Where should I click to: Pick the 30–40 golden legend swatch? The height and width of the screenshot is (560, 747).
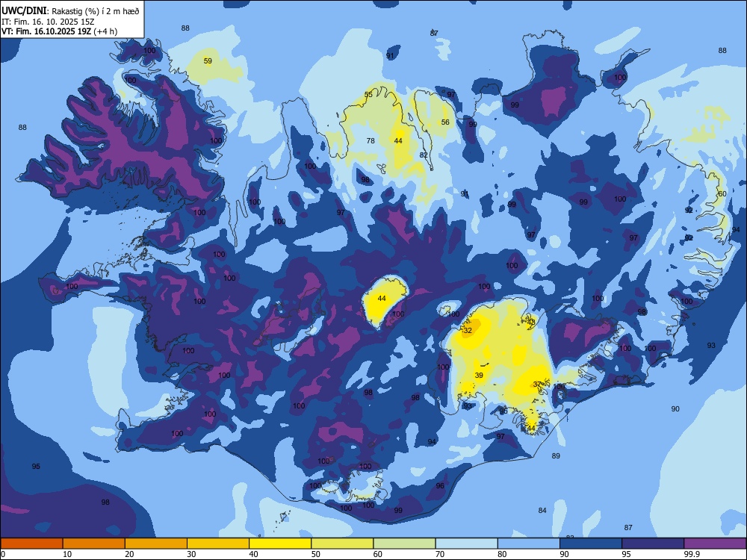tap(218, 544)
